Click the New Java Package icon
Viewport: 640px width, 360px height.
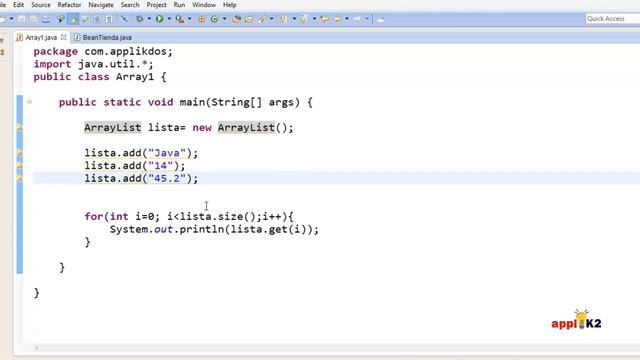tap(202, 19)
